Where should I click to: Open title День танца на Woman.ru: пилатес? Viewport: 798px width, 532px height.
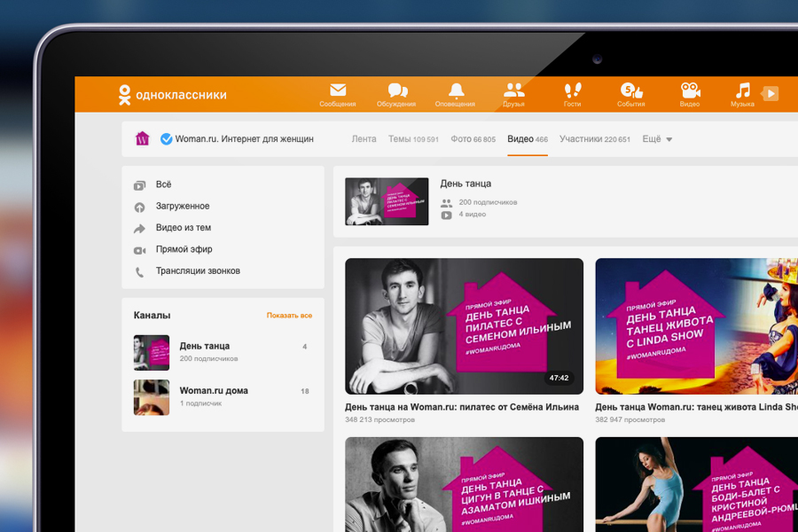(x=462, y=407)
